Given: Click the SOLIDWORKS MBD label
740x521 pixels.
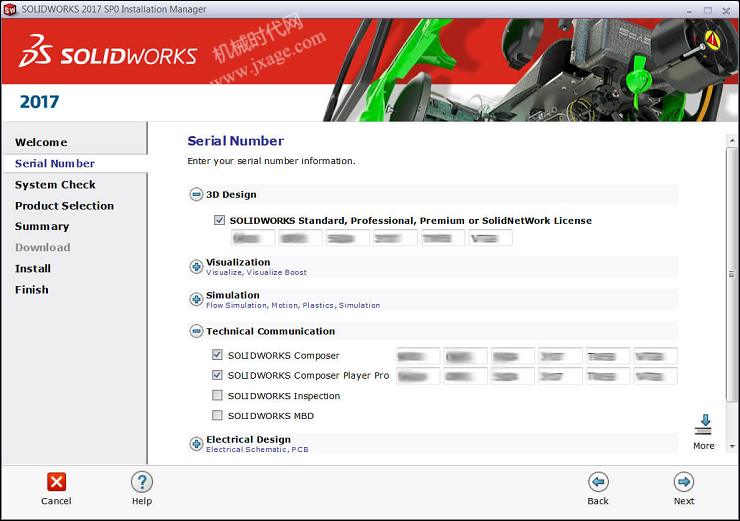Looking at the screenshot, I should (x=271, y=416).
